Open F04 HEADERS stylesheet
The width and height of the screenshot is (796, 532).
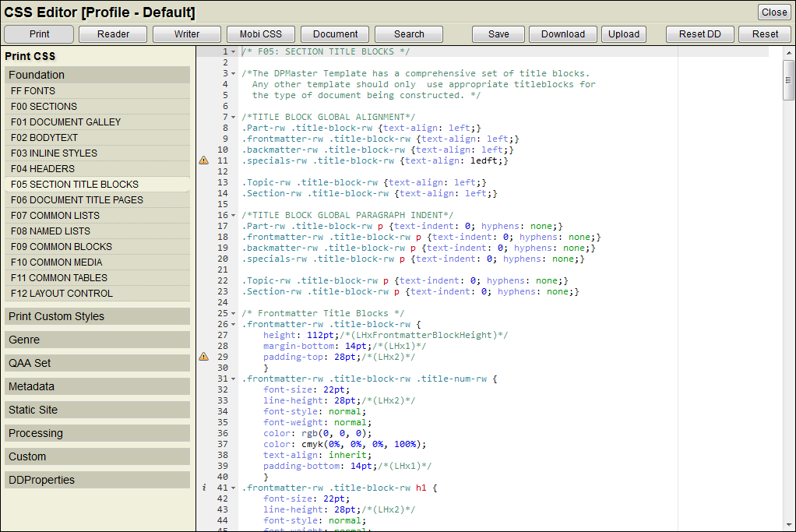tap(97, 169)
